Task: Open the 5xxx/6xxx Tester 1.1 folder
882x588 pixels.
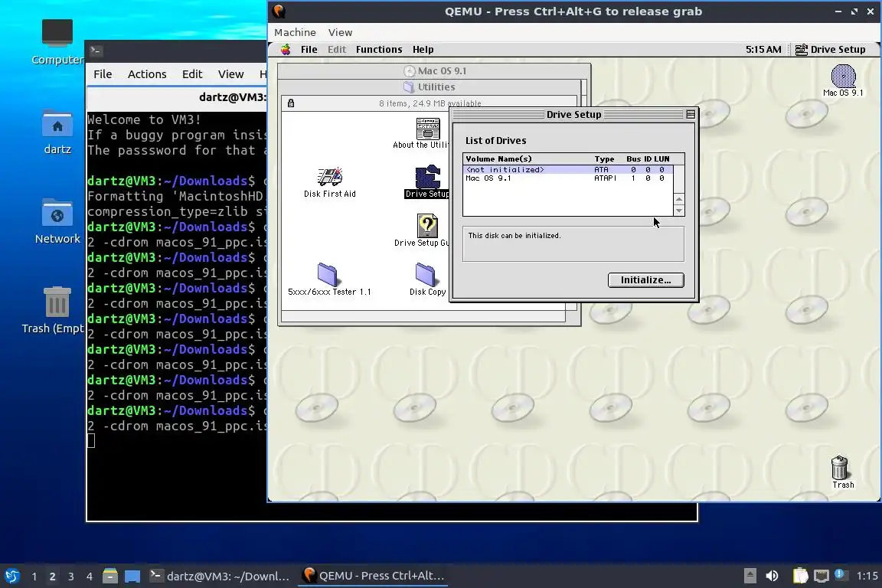Action: (327, 275)
